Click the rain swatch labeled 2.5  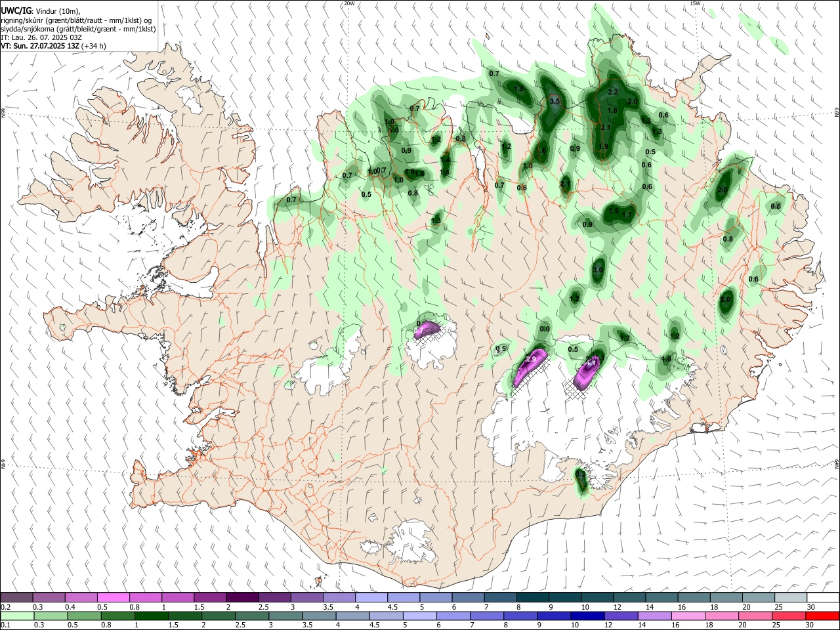[252, 616]
